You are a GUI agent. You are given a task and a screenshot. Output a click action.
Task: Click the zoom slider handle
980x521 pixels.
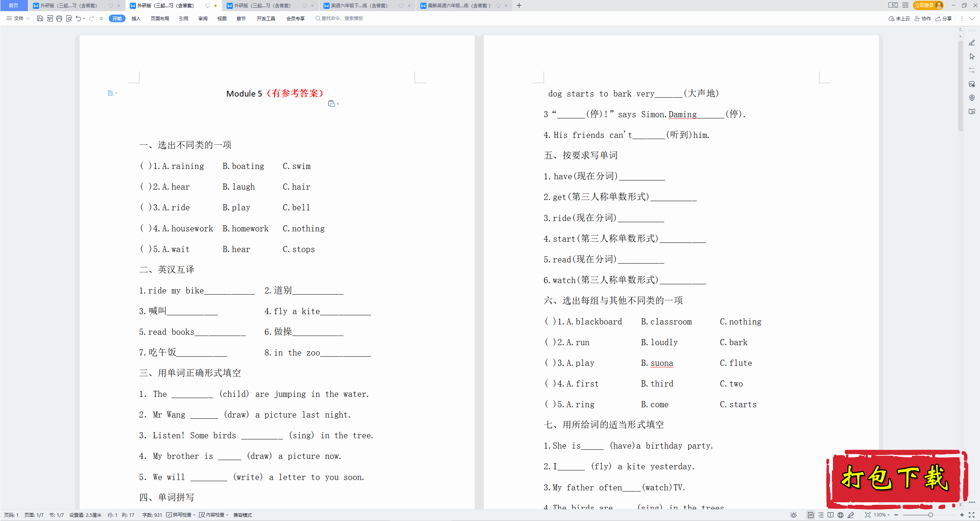[x=930, y=515]
